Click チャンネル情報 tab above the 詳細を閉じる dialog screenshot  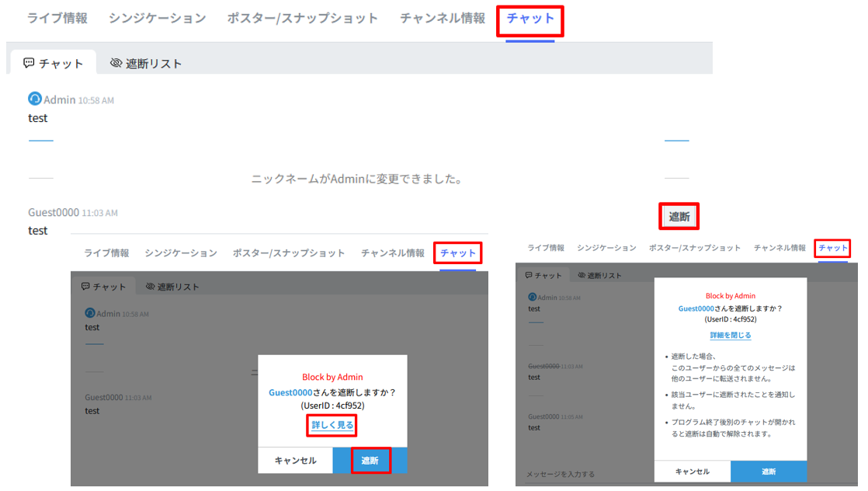click(x=779, y=248)
